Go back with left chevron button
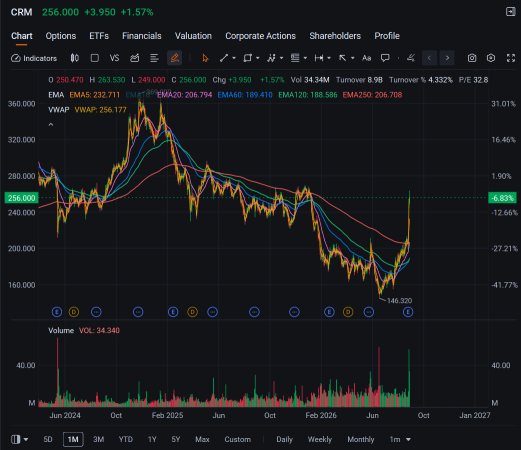This screenshot has width=521, height=450. (x=429, y=58)
